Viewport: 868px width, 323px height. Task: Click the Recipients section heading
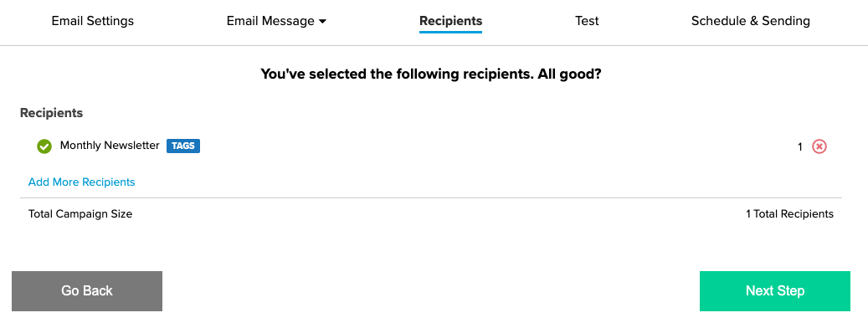coord(52,113)
